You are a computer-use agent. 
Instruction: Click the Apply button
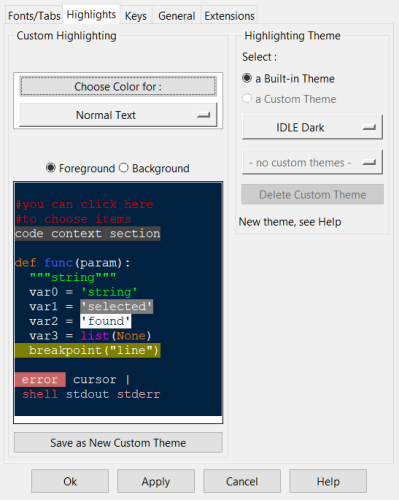[x=156, y=481]
